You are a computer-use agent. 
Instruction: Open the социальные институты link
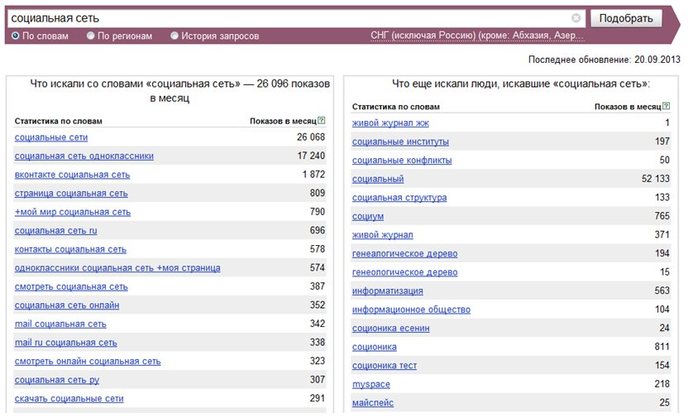pyautogui.click(x=400, y=142)
